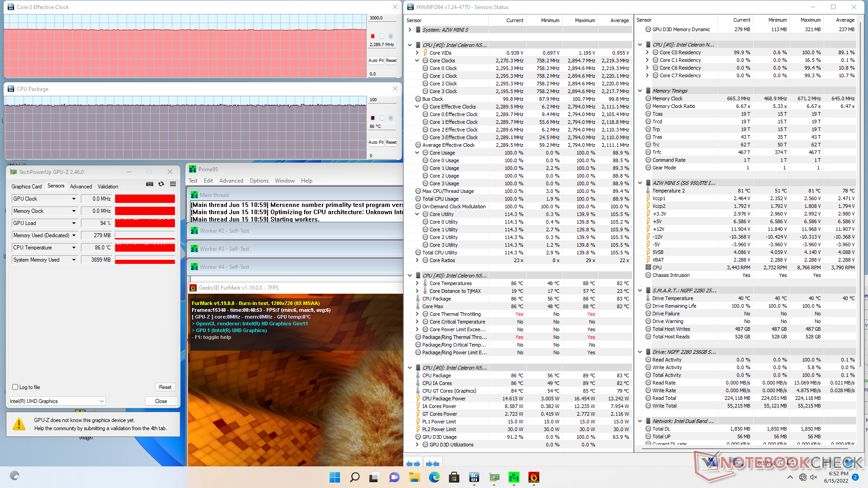Click the HWiNFO collapse columns arrows icon
868x488 pixels.
pyautogui.click(x=433, y=463)
